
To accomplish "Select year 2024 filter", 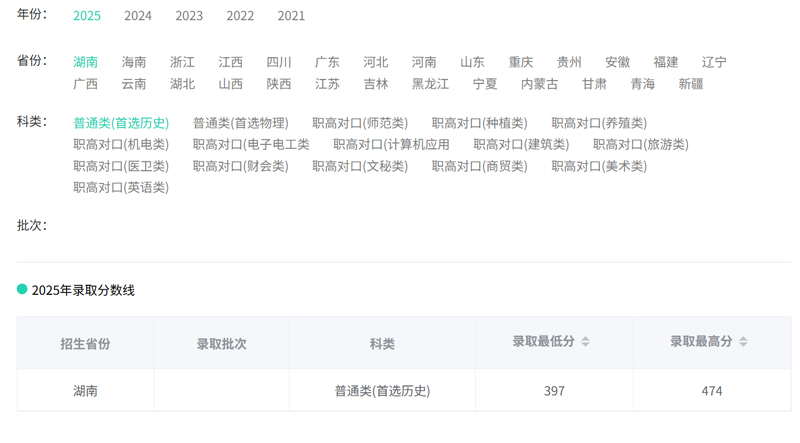I will [x=138, y=16].
